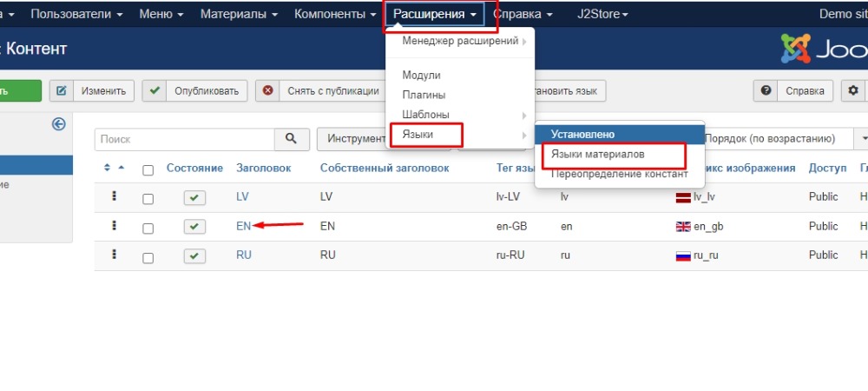The image size is (868, 391).
Task: Click the published status icon for RU
Action: 195,255
